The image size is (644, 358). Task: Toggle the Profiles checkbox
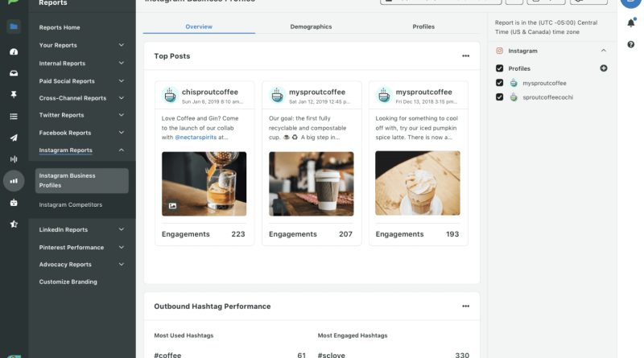(x=499, y=68)
